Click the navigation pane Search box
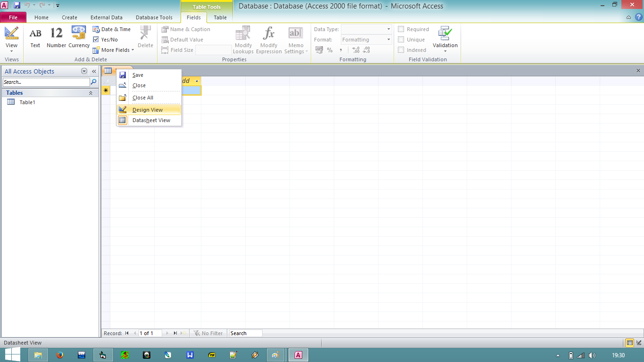Viewport: 644px width, 362px height. pyautogui.click(x=46, y=82)
